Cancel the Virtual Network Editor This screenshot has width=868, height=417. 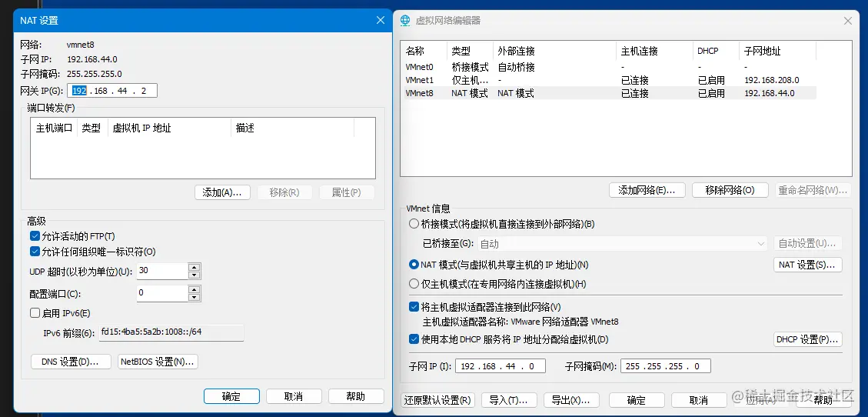tap(699, 400)
